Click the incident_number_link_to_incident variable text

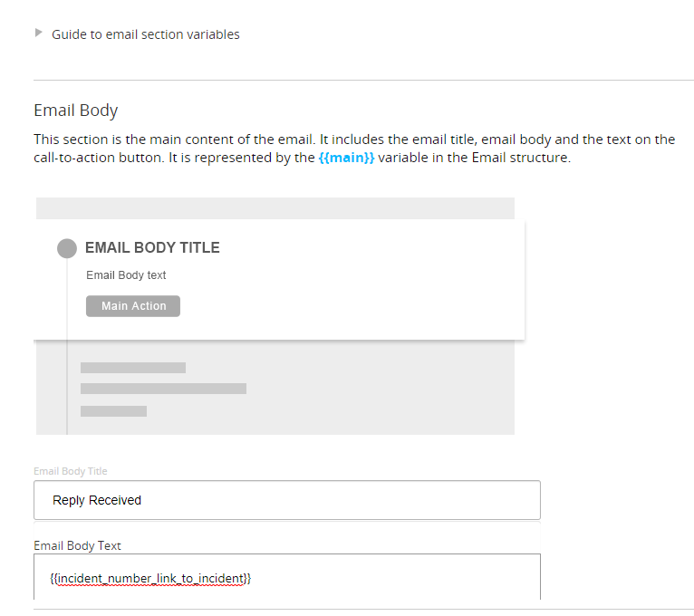tap(150, 579)
